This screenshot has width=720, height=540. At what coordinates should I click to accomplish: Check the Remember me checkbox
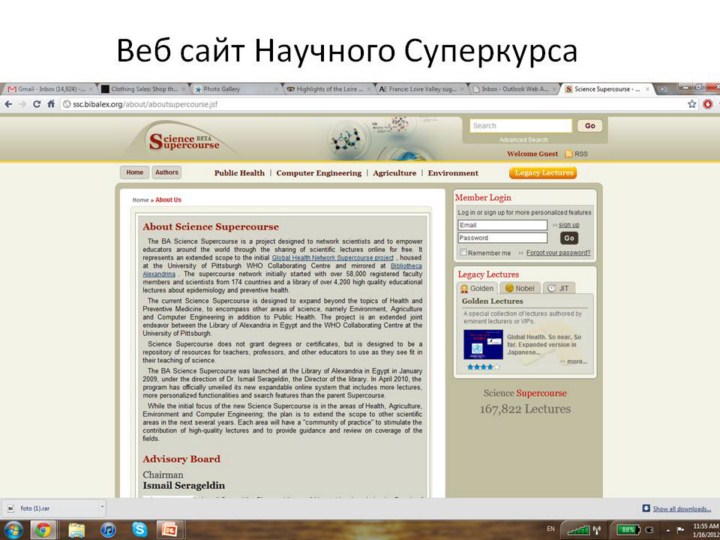click(x=462, y=253)
